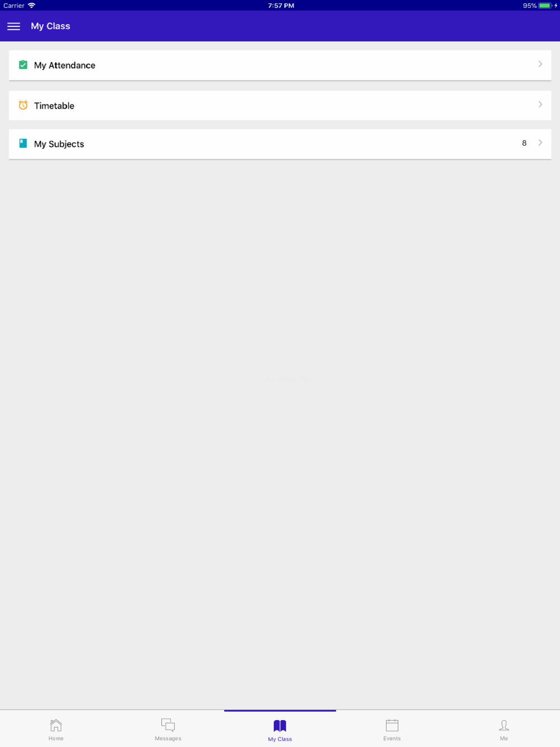Expand Timetable chevron arrow
Viewport: 560px width, 747px height.
point(540,104)
